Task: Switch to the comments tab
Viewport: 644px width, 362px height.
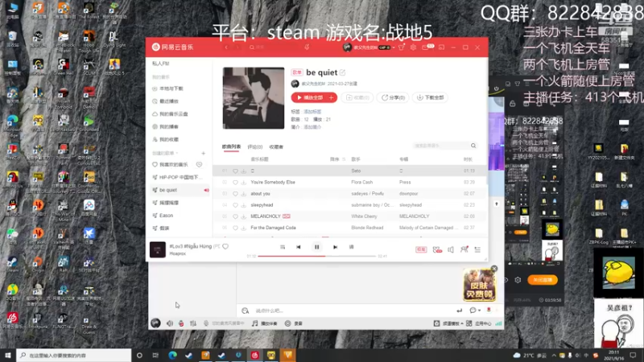Action: tap(254, 147)
